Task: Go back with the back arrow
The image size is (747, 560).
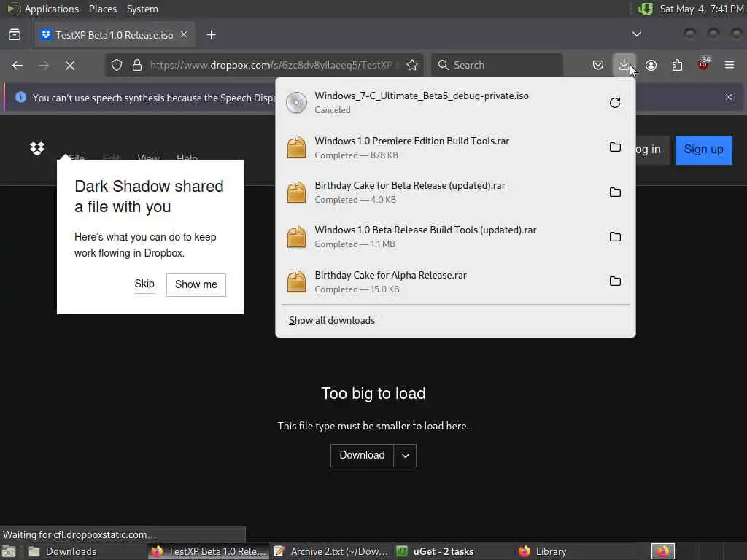Action: point(18,65)
